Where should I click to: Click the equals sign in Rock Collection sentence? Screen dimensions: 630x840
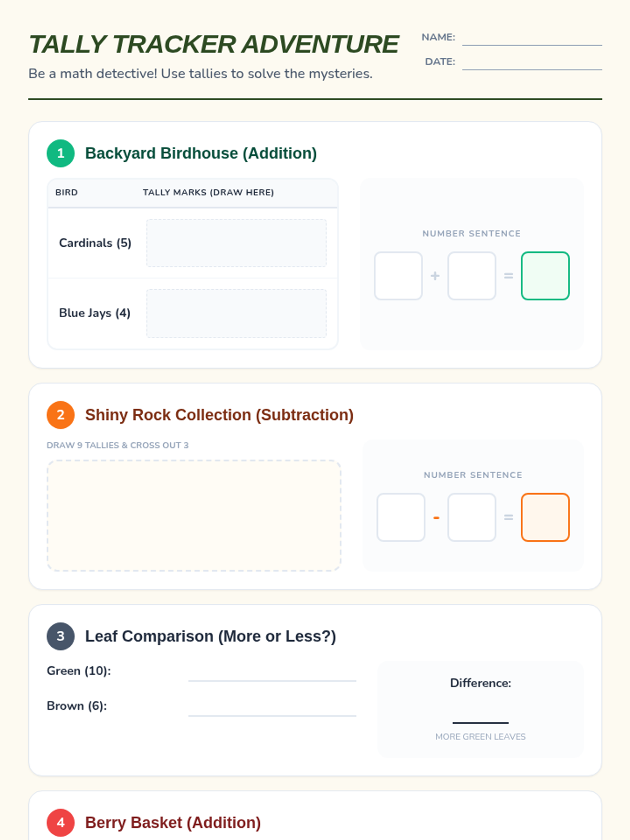pos(508,518)
